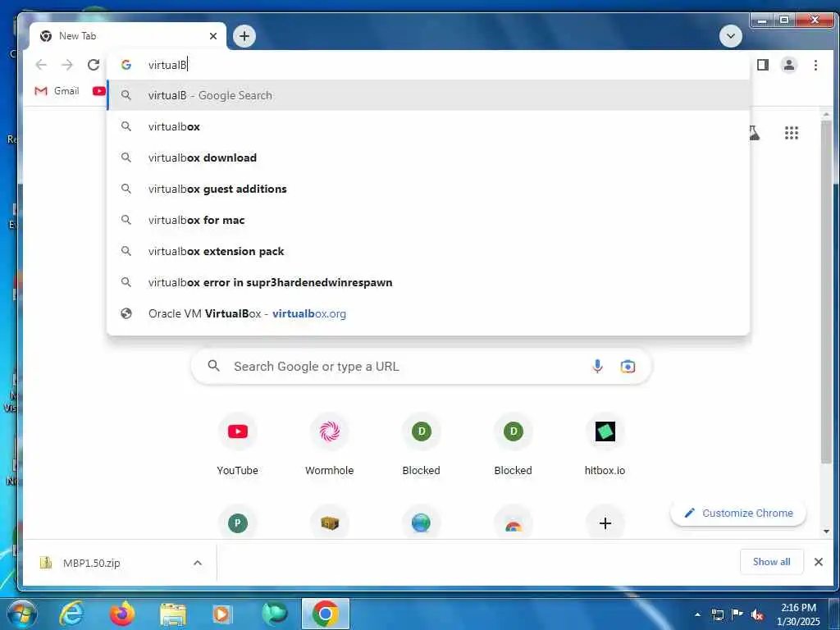
Task: Launch Internet Explorer from taskbar
Action: (x=71, y=614)
